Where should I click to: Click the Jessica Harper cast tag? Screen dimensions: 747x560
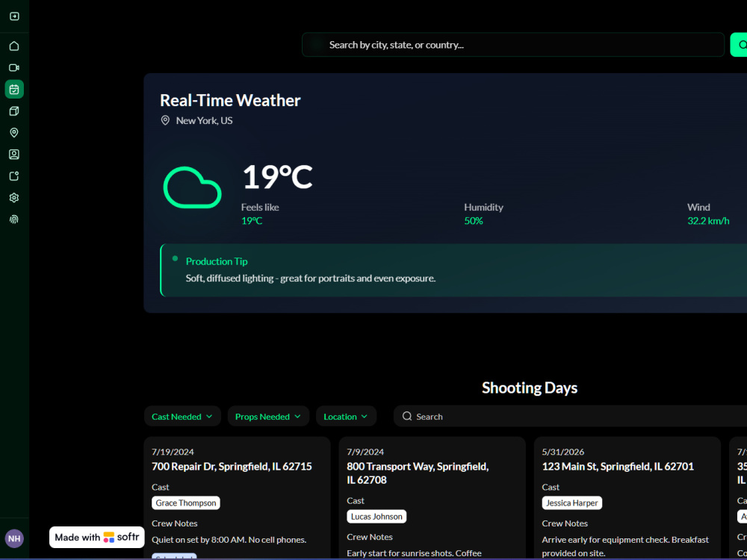(572, 503)
